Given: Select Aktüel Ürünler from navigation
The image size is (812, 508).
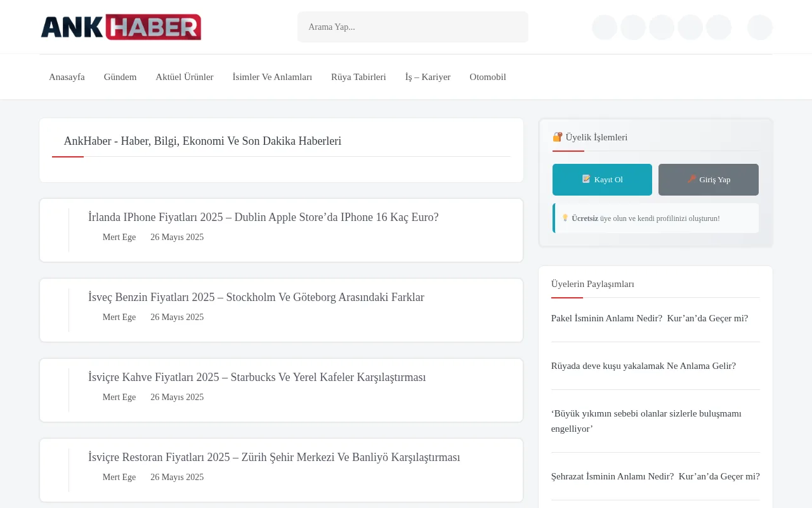Looking at the screenshot, I should 184,77.
